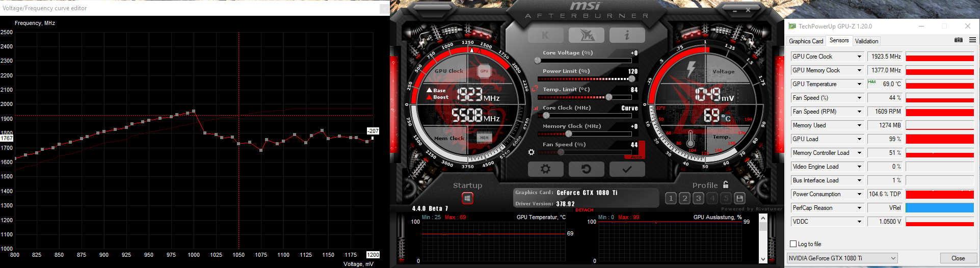Click the DETACH link above the graphs

coord(585,210)
